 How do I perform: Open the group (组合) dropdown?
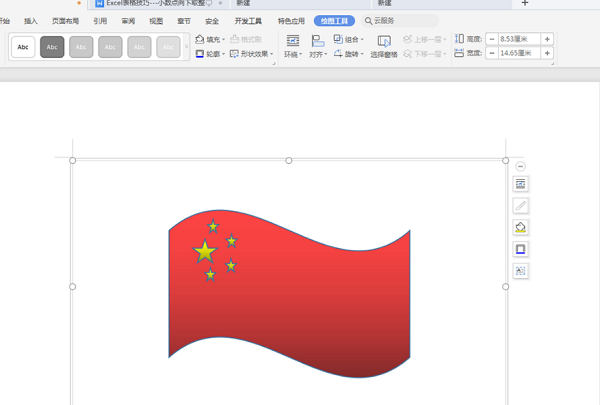click(349, 40)
